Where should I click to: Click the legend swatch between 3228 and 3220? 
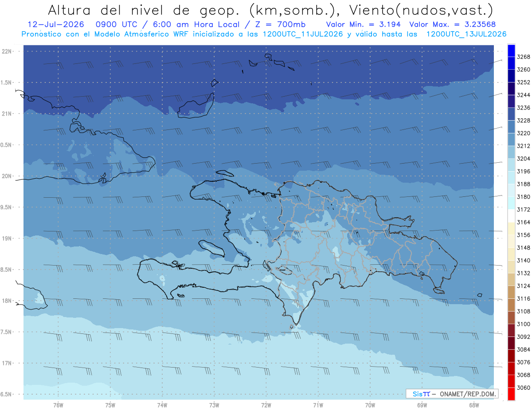coord(511,127)
